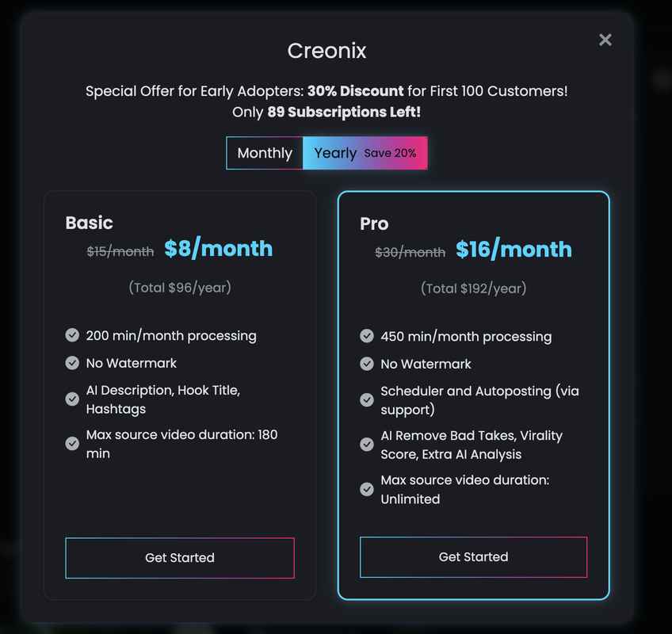Click checkmark for Scheduler and Autoposting
The height and width of the screenshot is (634, 672).
tap(367, 400)
